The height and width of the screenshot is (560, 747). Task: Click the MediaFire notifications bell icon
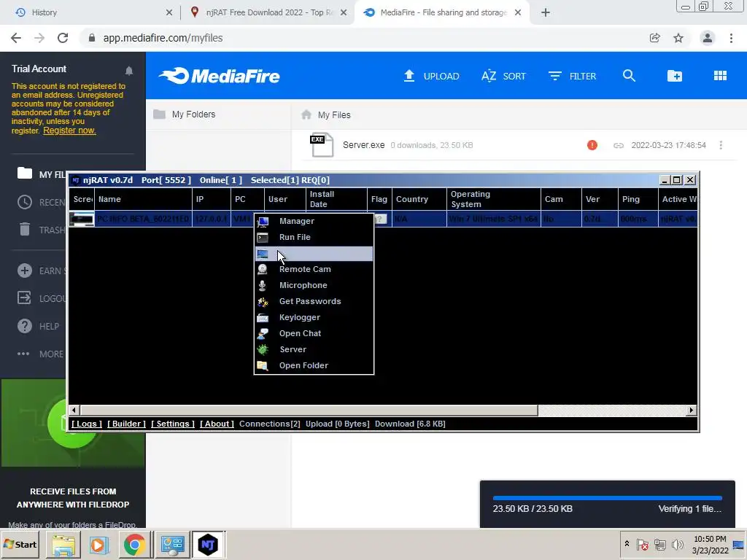pos(128,71)
